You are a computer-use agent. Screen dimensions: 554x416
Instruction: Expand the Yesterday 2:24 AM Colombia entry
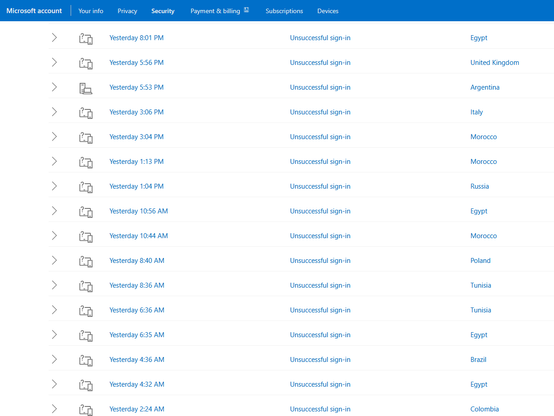pos(54,409)
